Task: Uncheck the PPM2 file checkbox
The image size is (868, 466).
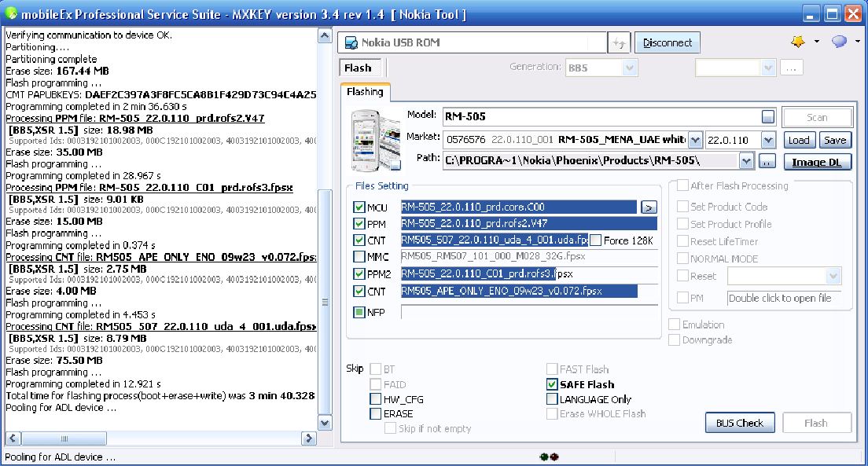Action: click(x=359, y=274)
